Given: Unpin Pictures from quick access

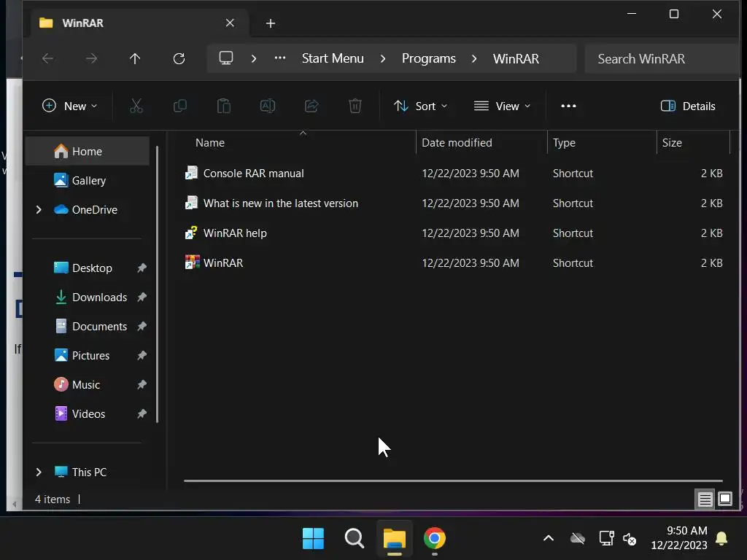Looking at the screenshot, I should [142, 355].
